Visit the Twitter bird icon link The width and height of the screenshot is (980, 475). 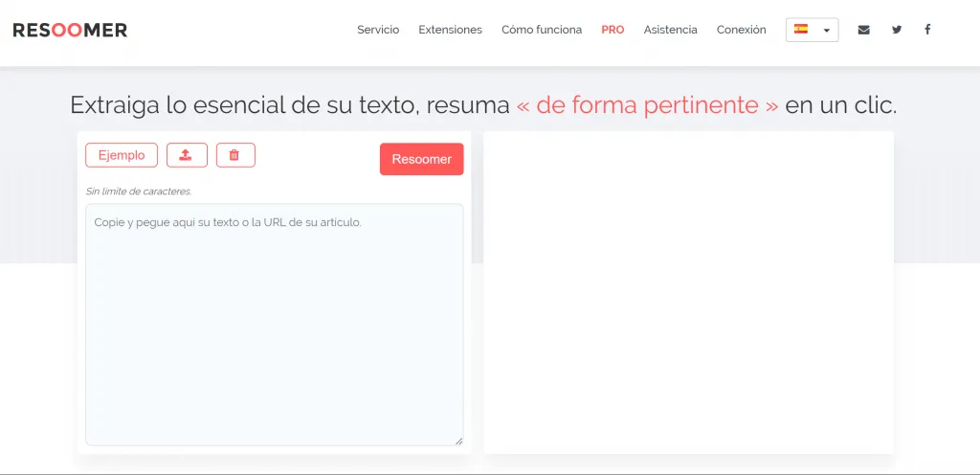897,30
